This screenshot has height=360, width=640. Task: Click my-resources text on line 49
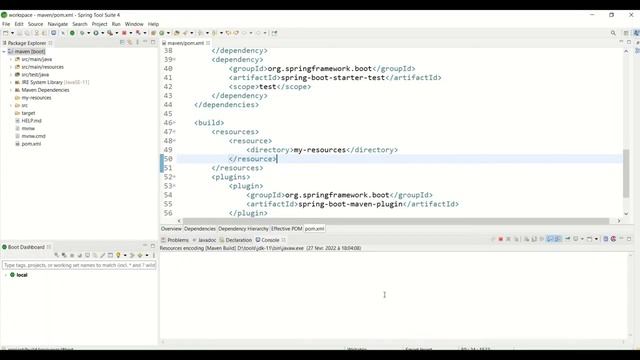tap(320, 150)
